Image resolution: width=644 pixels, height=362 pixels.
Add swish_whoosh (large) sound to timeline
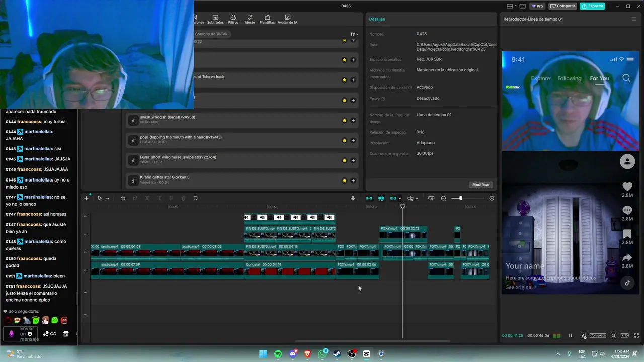(x=353, y=120)
